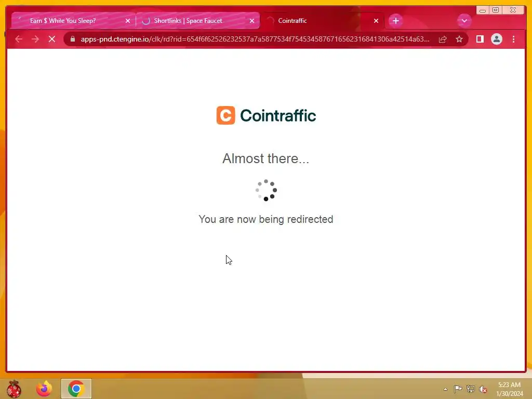Bookmark this tab with star
Viewport: 532px width, 399px height.
(x=459, y=39)
